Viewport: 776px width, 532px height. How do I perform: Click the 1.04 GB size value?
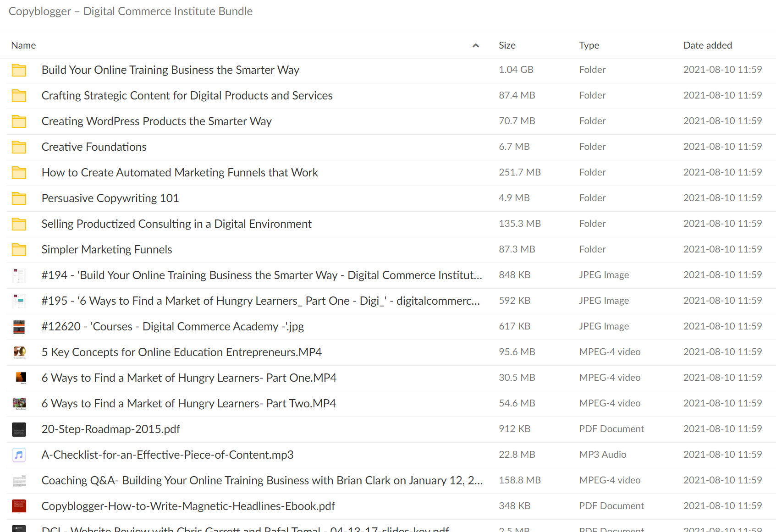[x=516, y=70]
